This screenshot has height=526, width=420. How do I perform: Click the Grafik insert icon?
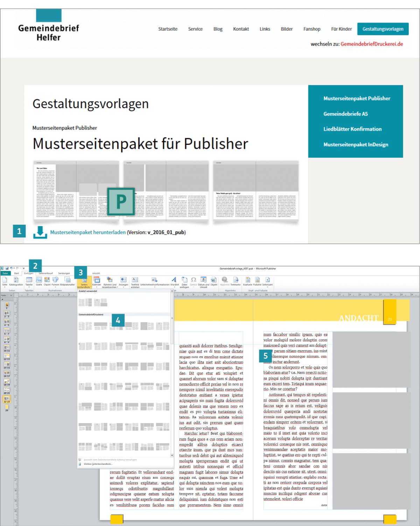pyautogui.click(x=39, y=281)
